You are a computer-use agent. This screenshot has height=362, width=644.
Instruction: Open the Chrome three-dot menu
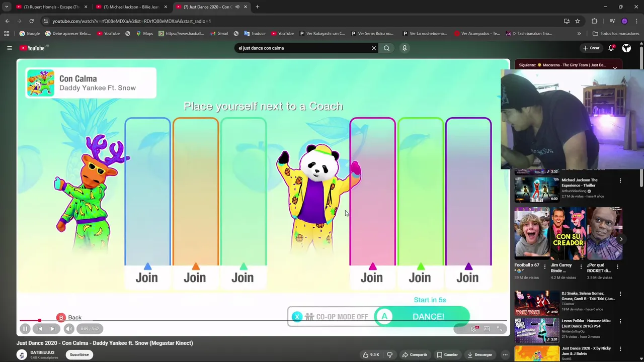tap(637, 21)
